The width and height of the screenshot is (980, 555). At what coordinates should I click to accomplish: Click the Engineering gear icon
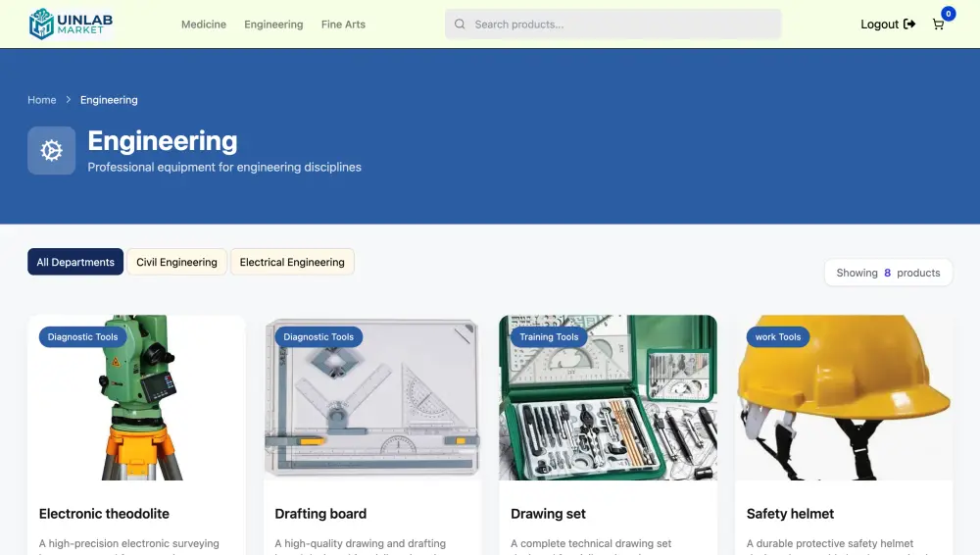[51, 150]
